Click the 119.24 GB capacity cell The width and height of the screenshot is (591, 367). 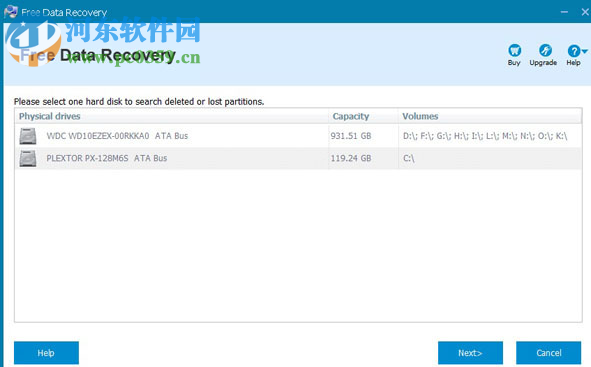(x=351, y=158)
